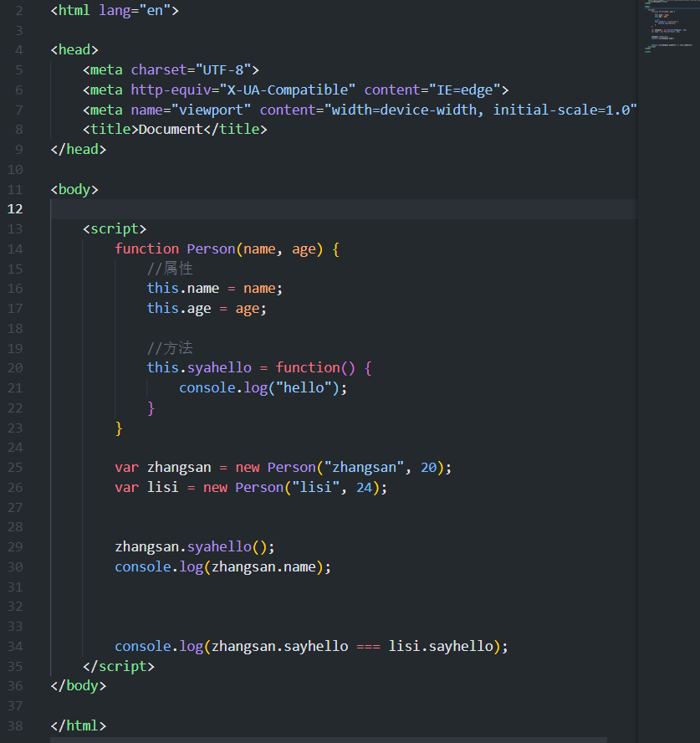
Task: Click line number 32 in the gutter
Action: tap(15, 607)
